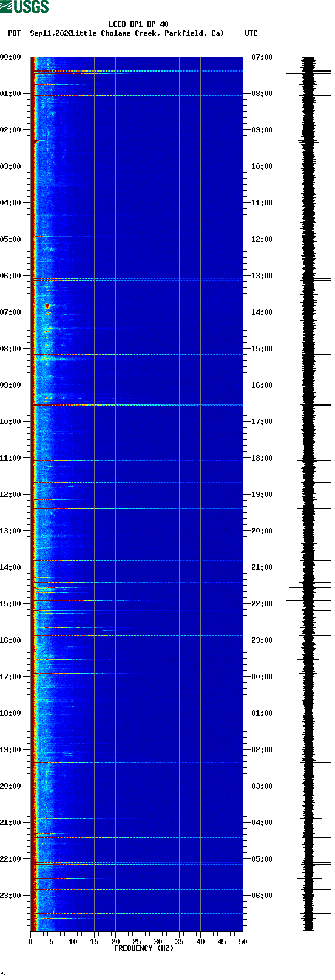Click the 02:00 UTC time label at right
The width and height of the screenshot is (335, 980).
tap(262, 750)
